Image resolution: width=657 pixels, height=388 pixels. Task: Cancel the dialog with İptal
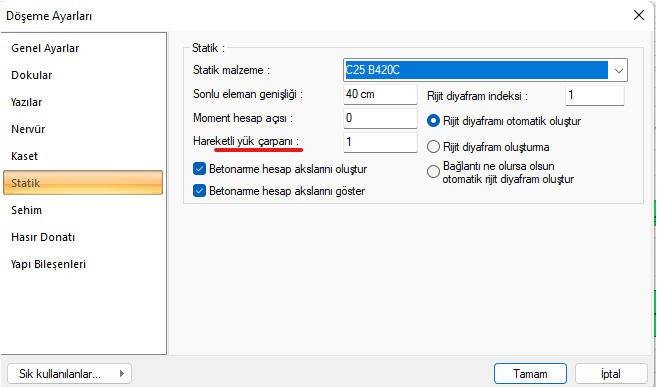(611, 373)
